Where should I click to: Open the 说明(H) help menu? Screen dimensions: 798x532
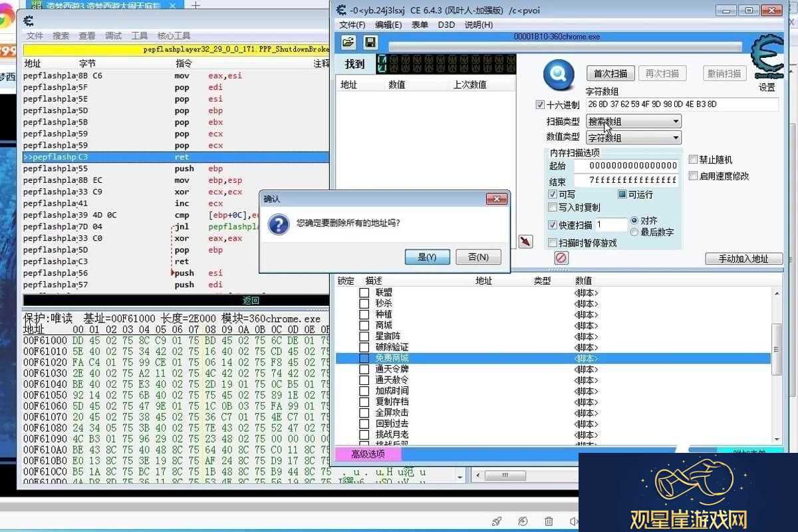click(479, 25)
